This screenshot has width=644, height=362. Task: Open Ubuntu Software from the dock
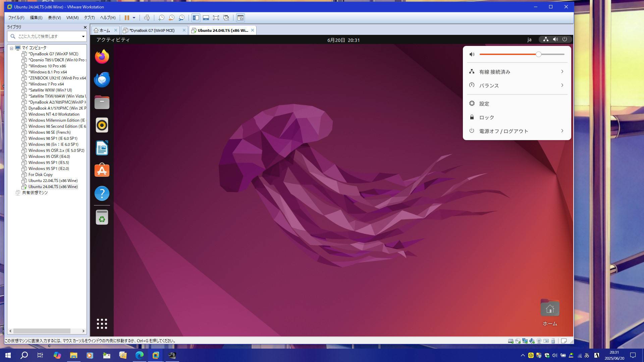pyautogui.click(x=102, y=171)
